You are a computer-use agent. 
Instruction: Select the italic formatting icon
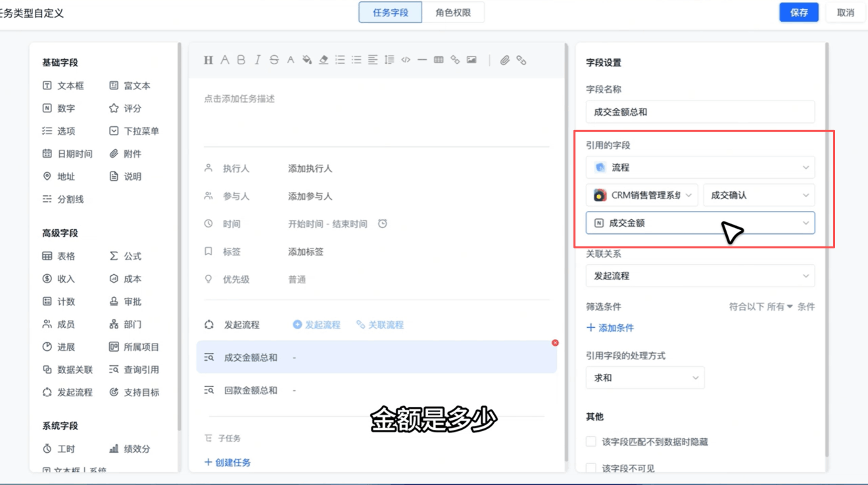pos(258,60)
